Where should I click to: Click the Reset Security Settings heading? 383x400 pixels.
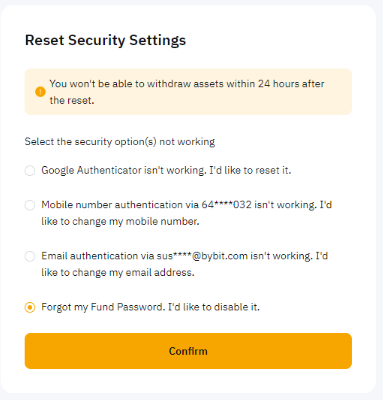[x=105, y=40]
